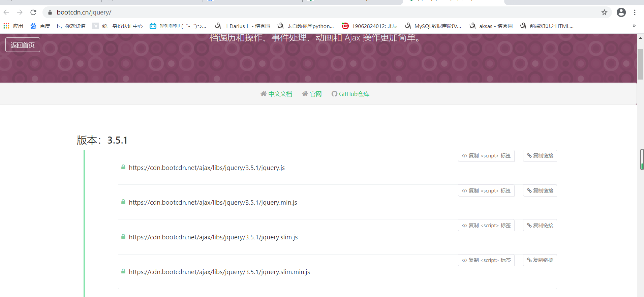Open the Chrome three-dot menu
This screenshot has height=297, width=644.
(635, 12)
